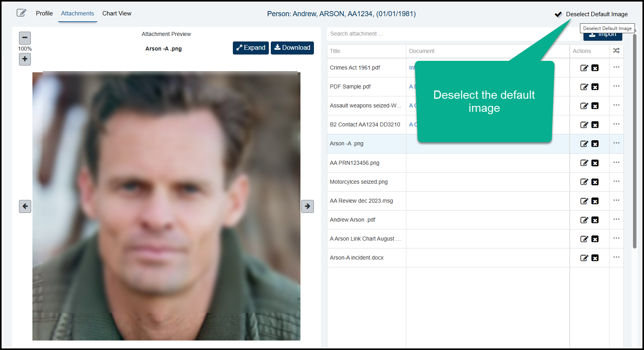Screen dimensions: 644x350
Task: Go to next attachment with right arrow
Action: 307,206
